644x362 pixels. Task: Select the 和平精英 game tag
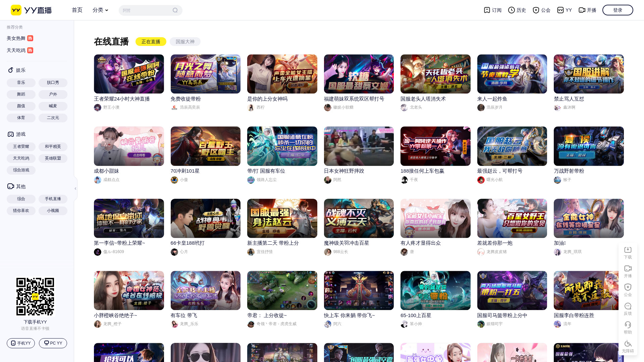tap(53, 147)
